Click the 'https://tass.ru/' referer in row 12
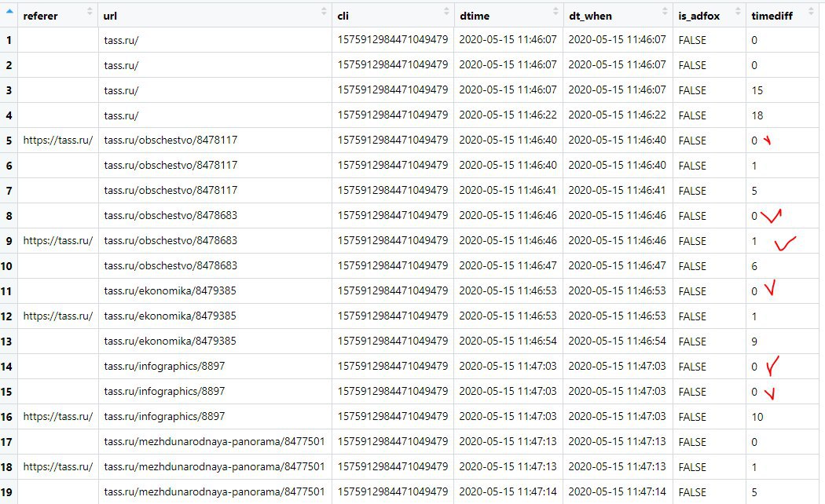The image size is (825, 504). (x=58, y=316)
